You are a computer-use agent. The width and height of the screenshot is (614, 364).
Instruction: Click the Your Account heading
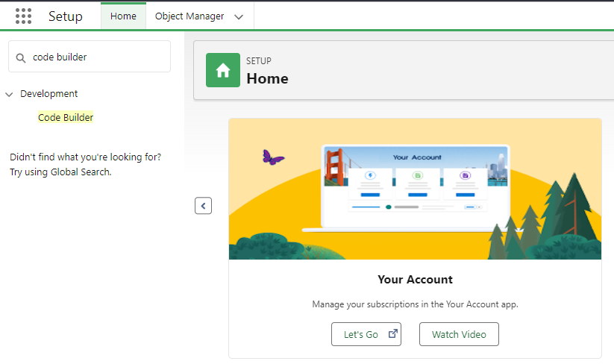(x=415, y=280)
